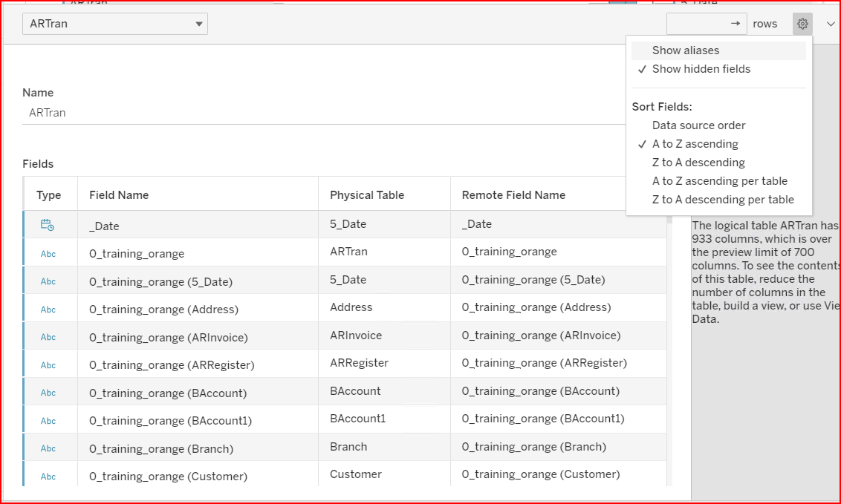Screen dimensions: 841x504
Task: Click the Name text field ARTran
Action: (319, 113)
